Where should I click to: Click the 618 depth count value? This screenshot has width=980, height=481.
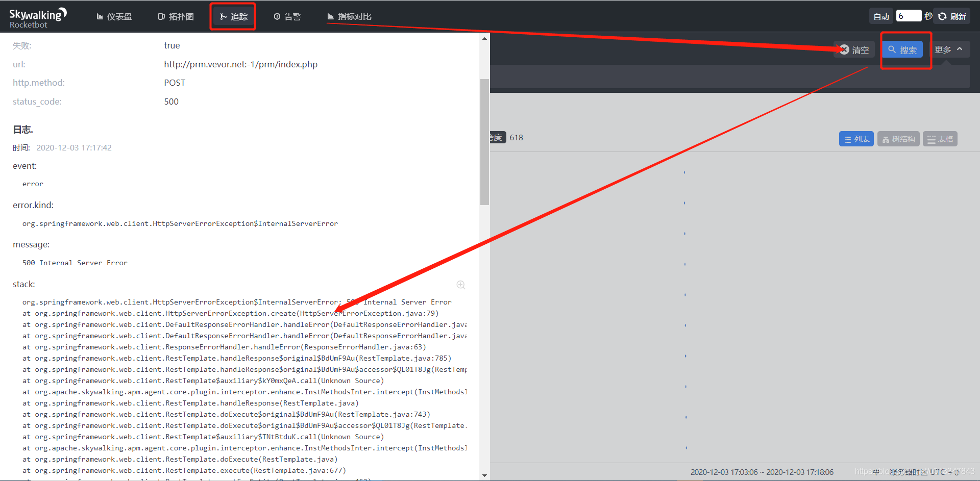point(516,138)
